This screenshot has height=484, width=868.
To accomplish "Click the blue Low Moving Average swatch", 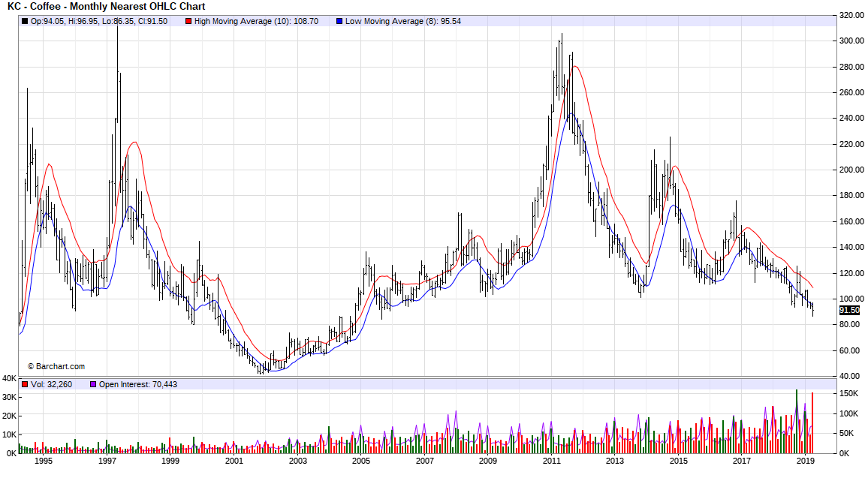I will [339, 21].
